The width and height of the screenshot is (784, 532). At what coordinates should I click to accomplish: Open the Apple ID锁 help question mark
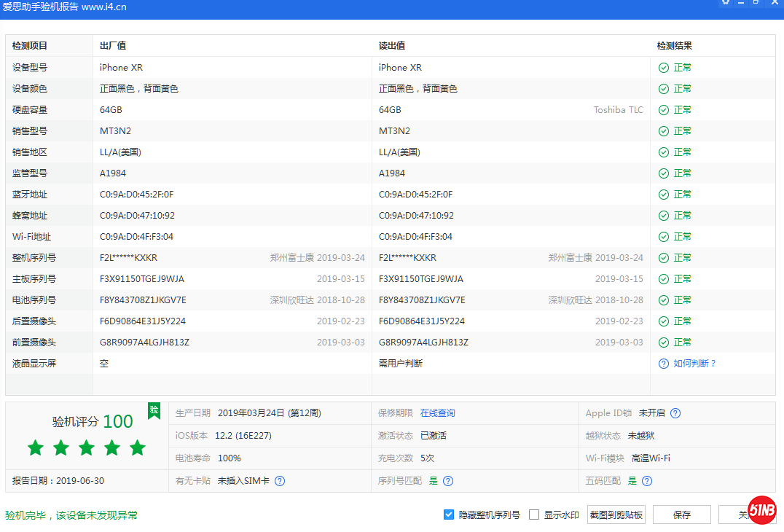pos(675,412)
